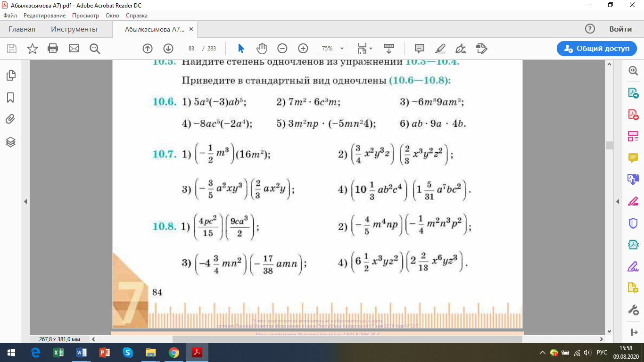Close the Абылкасымова А7 document tab
644x362 pixels.
pyautogui.click(x=191, y=29)
